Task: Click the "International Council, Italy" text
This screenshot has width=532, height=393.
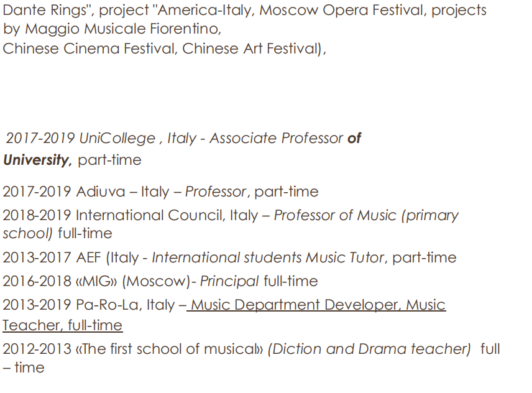Action: pyautogui.click(x=167, y=216)
